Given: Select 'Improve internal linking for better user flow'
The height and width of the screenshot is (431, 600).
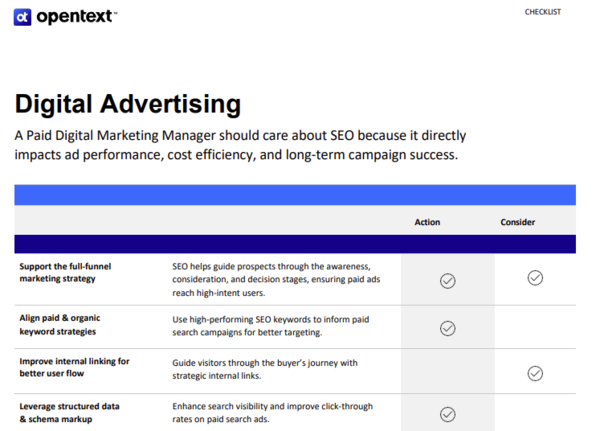Looking at the screenshot, I should (x=74, y=367).
